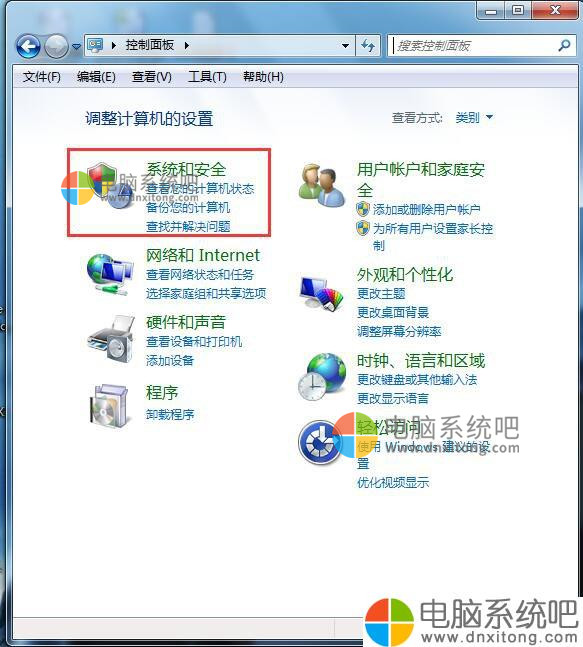Image resolution: width=583 pixels, height=647 pixels.
Task: Focus the 搜索控制面板 search box
Action: pyautogui.click(x=472, y=45)
